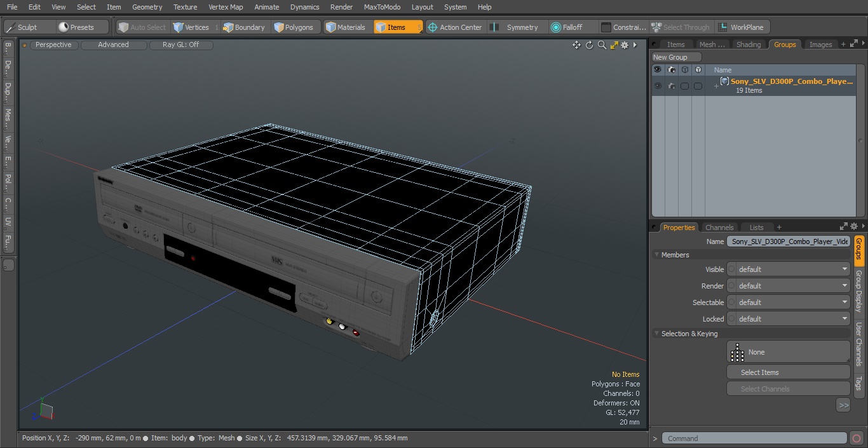The image size is (868, 448).
Task: Toggle Select Through option
Action: [x=681, y=27]
